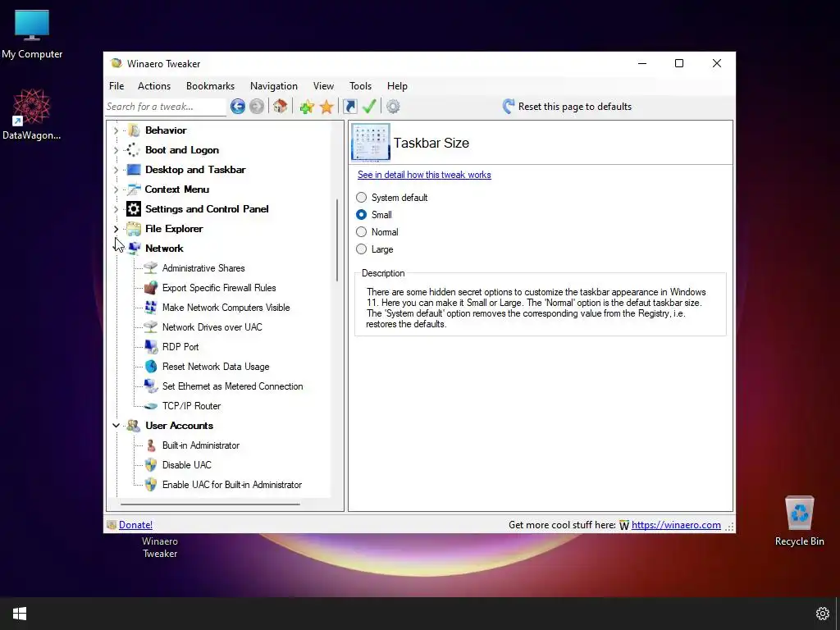Select Administrative Shares tree item
840x630 pixels.
pyautogui.click(x=203, y=268)
